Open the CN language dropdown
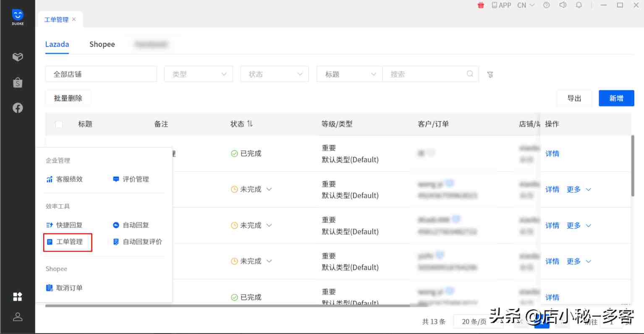The height and width of the screenshot is (334, 644). click(526, 5)
